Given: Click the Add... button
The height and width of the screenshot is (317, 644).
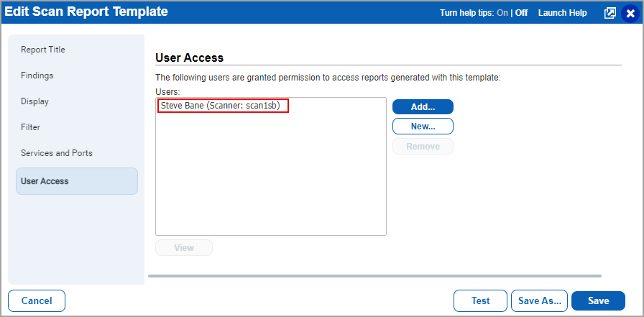Looking at the screenshot, I should 423,106.
